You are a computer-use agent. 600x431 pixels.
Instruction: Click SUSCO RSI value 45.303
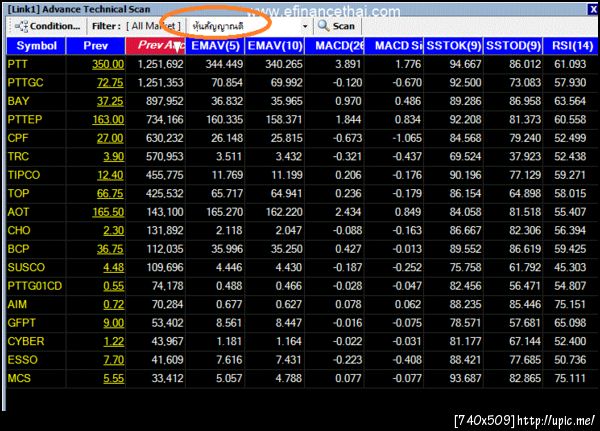coord(570,267)
